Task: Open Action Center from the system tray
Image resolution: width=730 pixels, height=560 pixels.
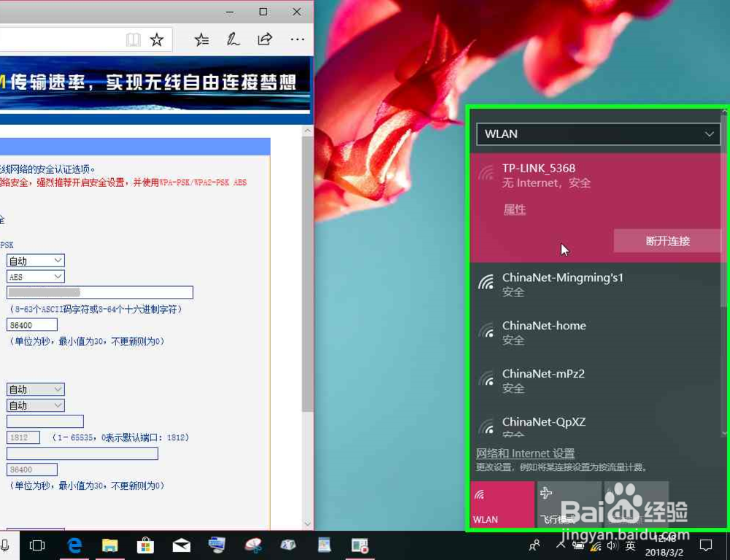Action: click(x=706, y=545)
